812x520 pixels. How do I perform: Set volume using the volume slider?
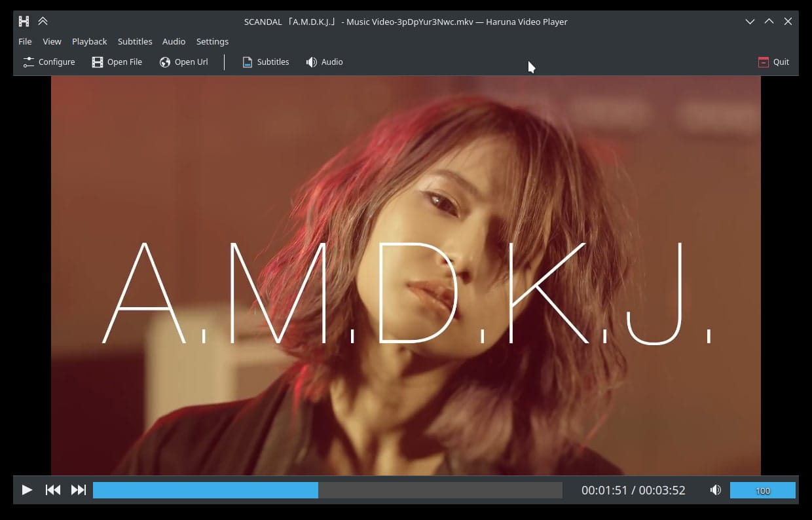pyautogui.click(x=763, y=490)
